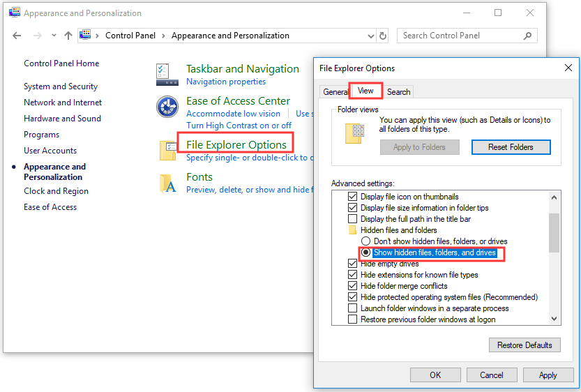Click the Advanced settings scrollbar thumb
The width and height of the screenshot is (581, 392).
(554, 233)
